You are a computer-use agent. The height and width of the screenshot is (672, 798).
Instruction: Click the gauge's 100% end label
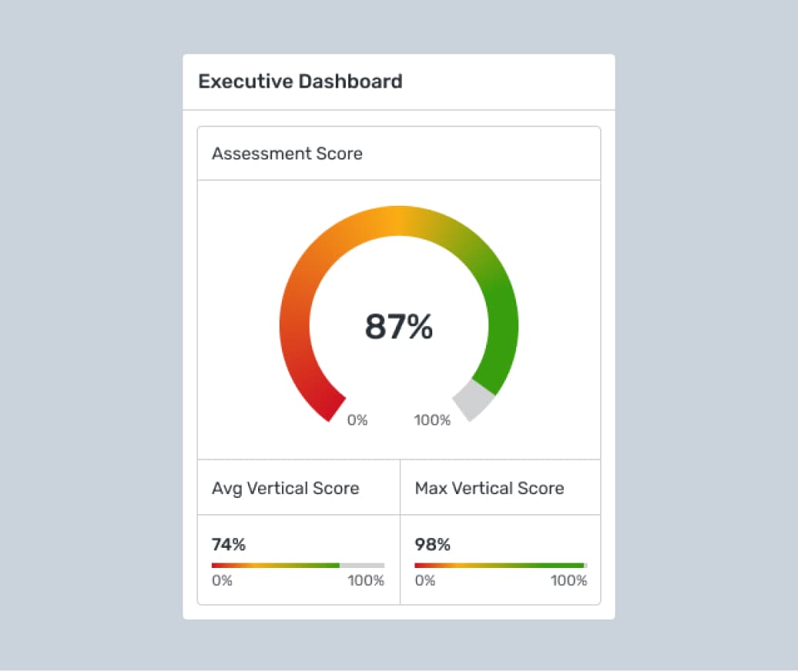pos(432,420)
